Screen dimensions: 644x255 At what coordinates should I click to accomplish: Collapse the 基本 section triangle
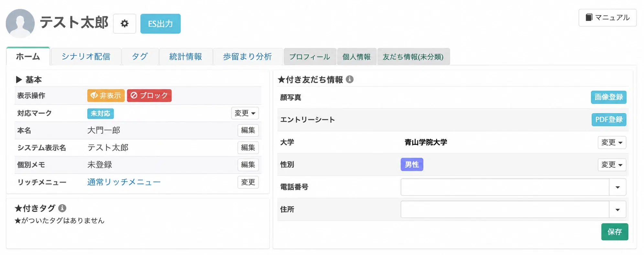(x=19, y=80)
